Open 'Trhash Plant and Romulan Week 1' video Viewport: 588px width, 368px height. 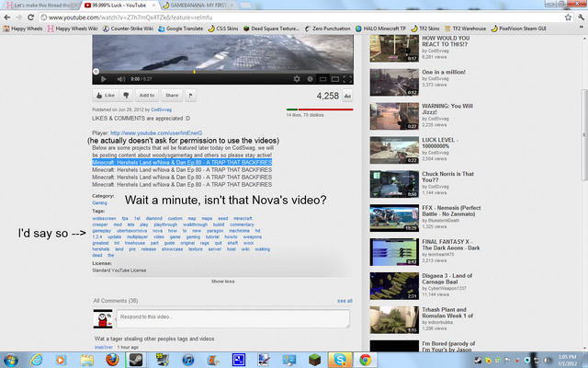click(x=394, y=320)
